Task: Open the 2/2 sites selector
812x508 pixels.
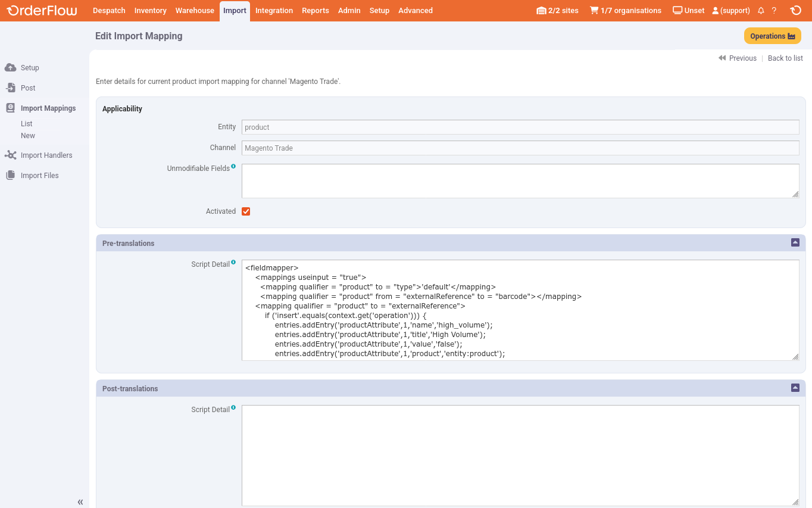Action: point(557,10)
